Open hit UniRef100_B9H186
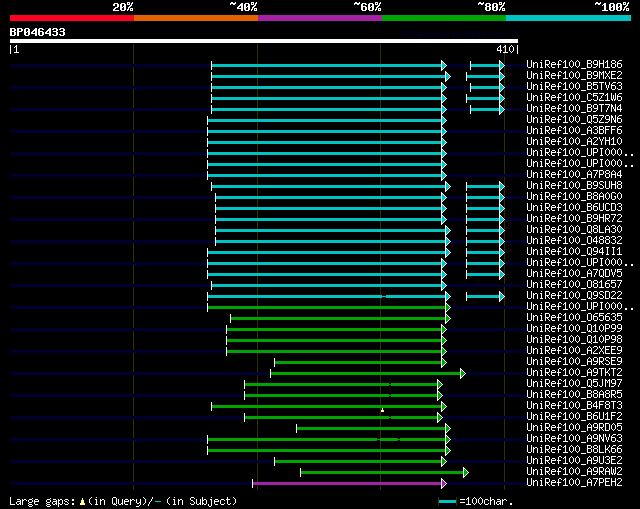640x509 pixels. click(574, 64)
